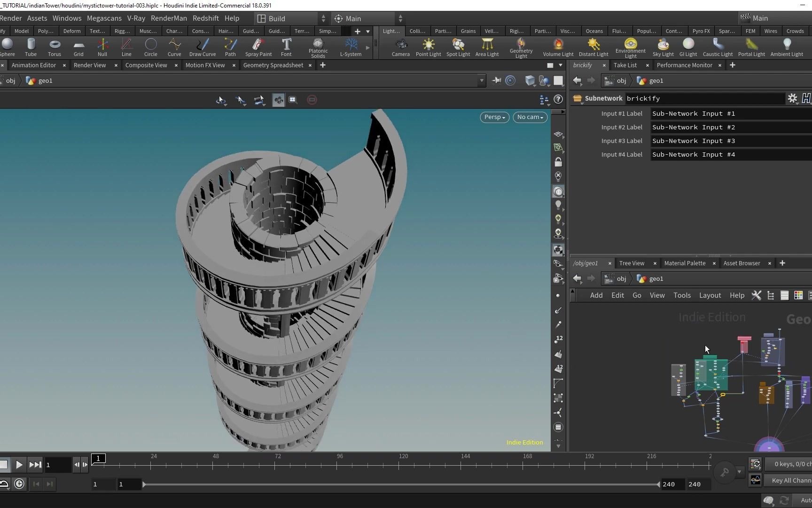The width and height of the screenshot is (812, 508).
Task: Select the Spray Paint shelf tool
Action: [258, 47]
